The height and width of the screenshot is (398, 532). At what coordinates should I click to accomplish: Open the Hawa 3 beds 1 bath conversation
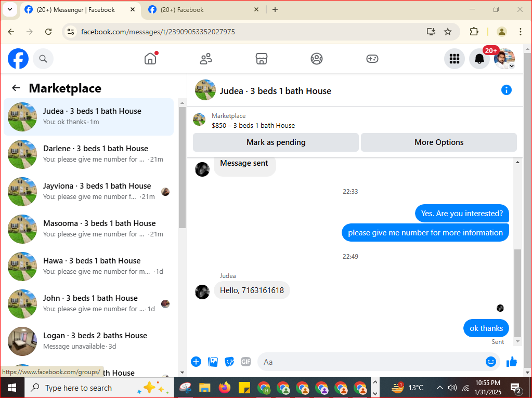[x=88, y=266]
